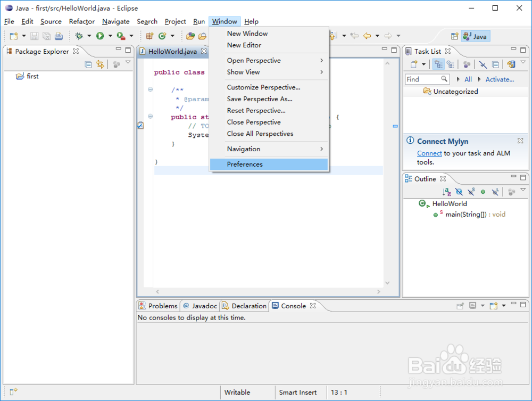Close the HelloWorld.java editor tab
532x401 pixels.
[204, 51]
